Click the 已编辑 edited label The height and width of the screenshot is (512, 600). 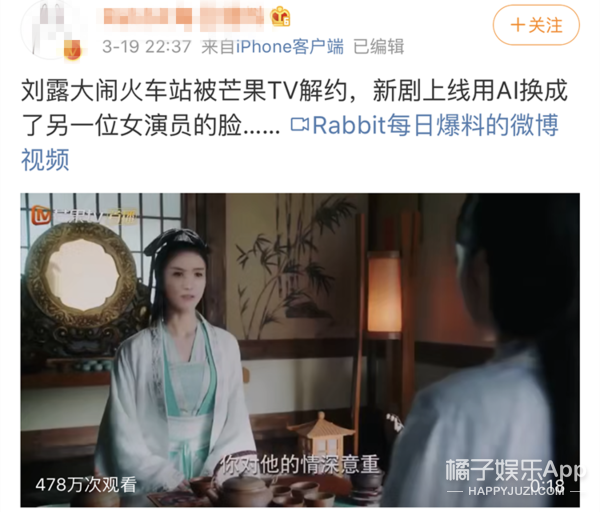(x=378, y=47)
